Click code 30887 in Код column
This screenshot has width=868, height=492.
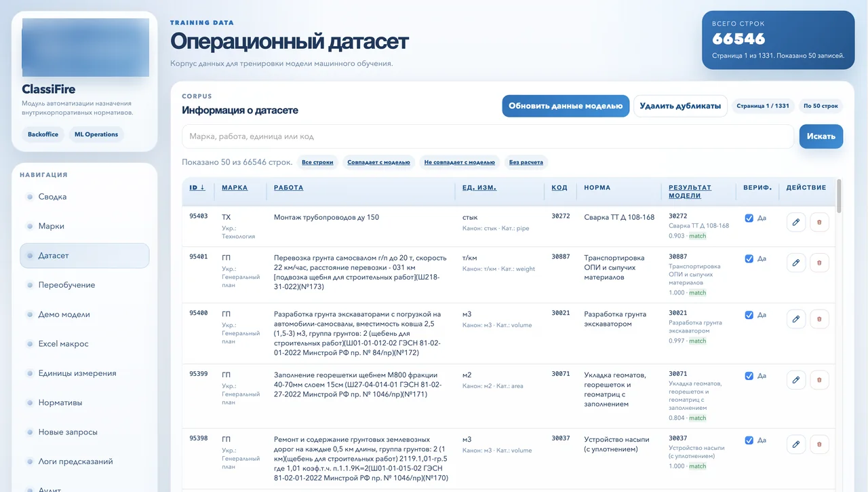[561, 257]
